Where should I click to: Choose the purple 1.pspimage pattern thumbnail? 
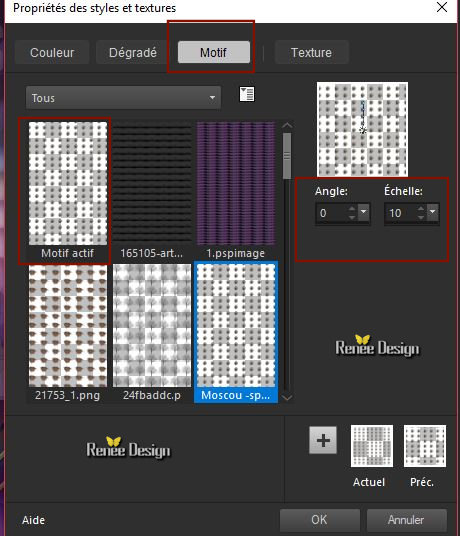tap(236, 190)
